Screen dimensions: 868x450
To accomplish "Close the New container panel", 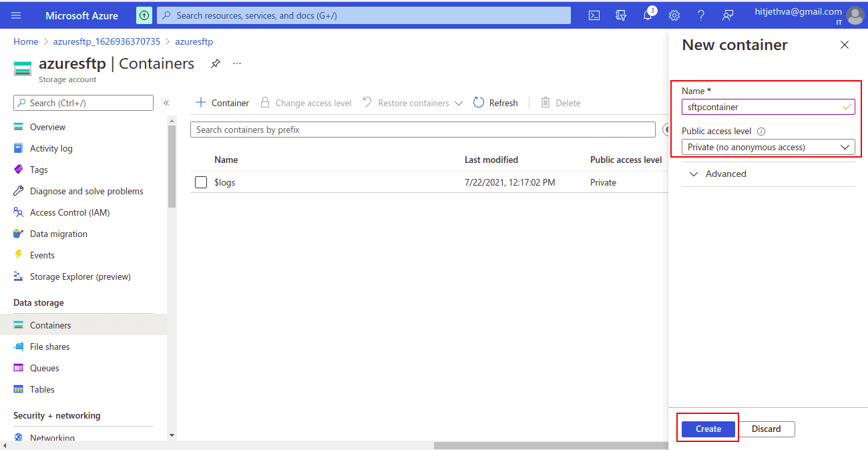I will (845, 45).
